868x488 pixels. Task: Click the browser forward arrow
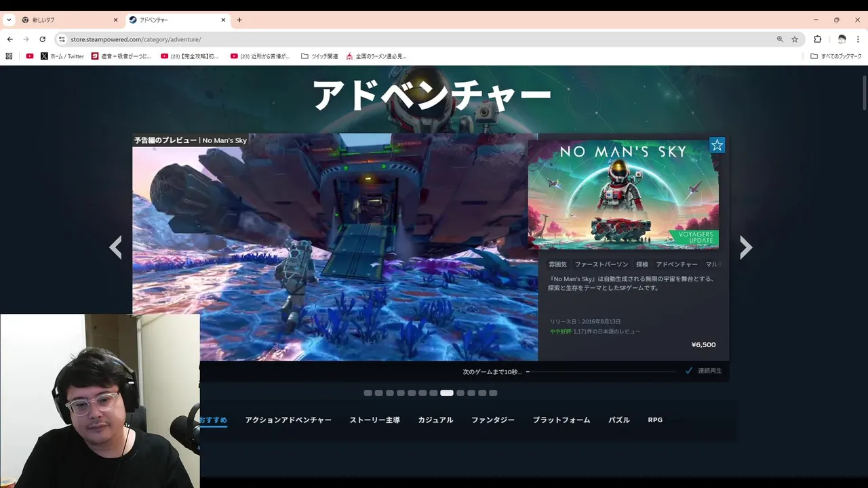coord(26,39)
